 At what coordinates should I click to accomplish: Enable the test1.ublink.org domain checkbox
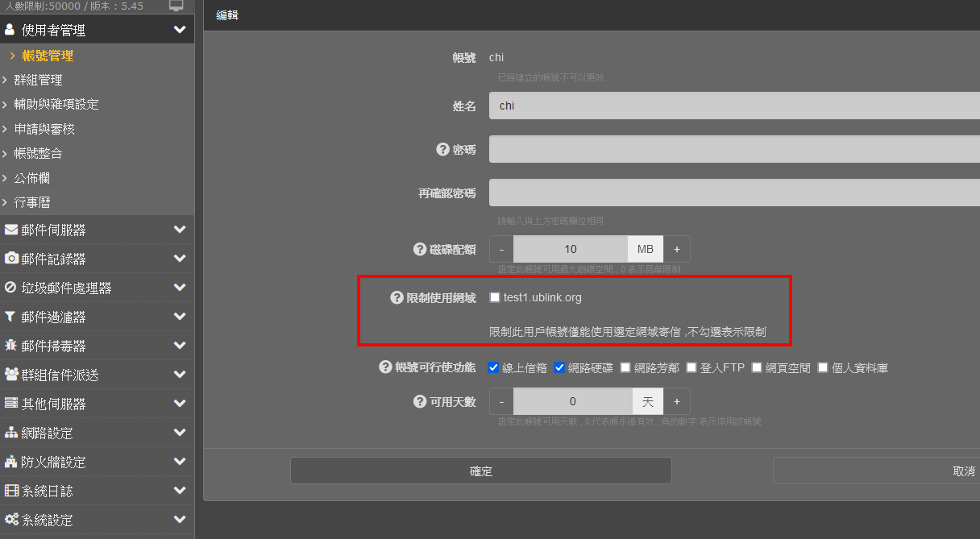pyautogui.click(x=495, y=297)
